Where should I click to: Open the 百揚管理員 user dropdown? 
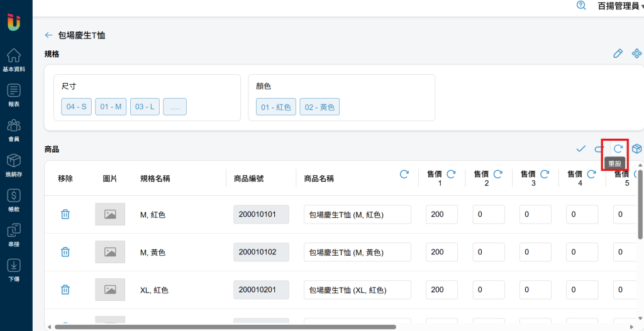[x=619, y=6]
